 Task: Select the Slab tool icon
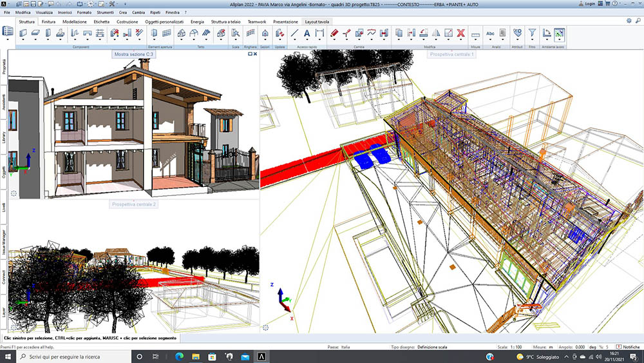(x=35, y=34)
